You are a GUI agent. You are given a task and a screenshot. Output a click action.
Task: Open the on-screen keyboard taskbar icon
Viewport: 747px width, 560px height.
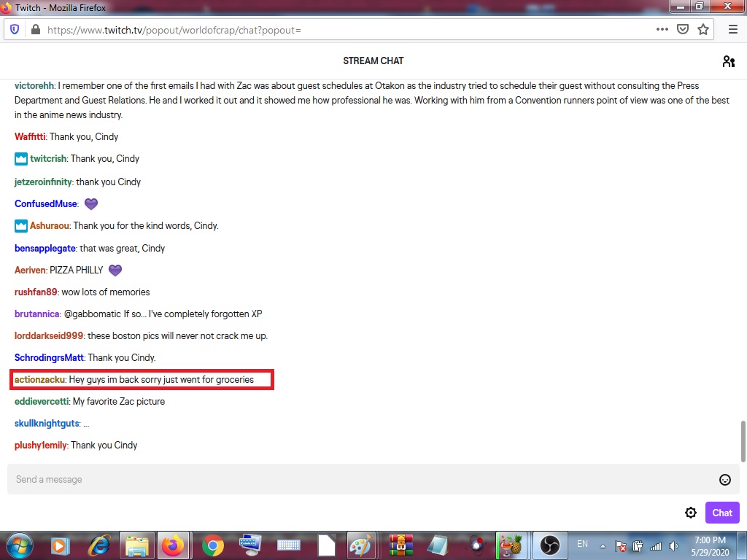[289, 545]
